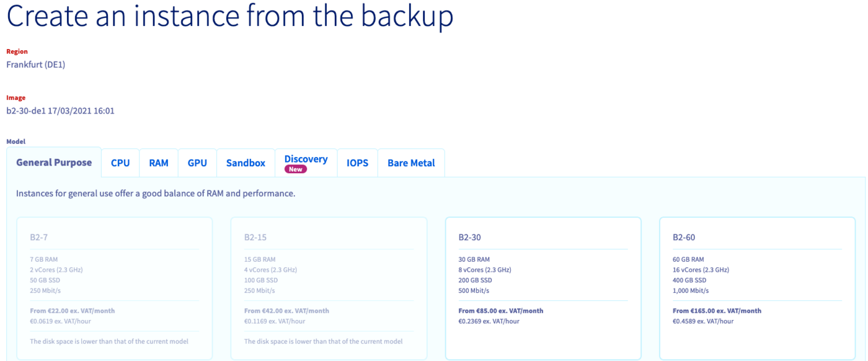
Task: Click the Image label
Action: click(15, 97)
